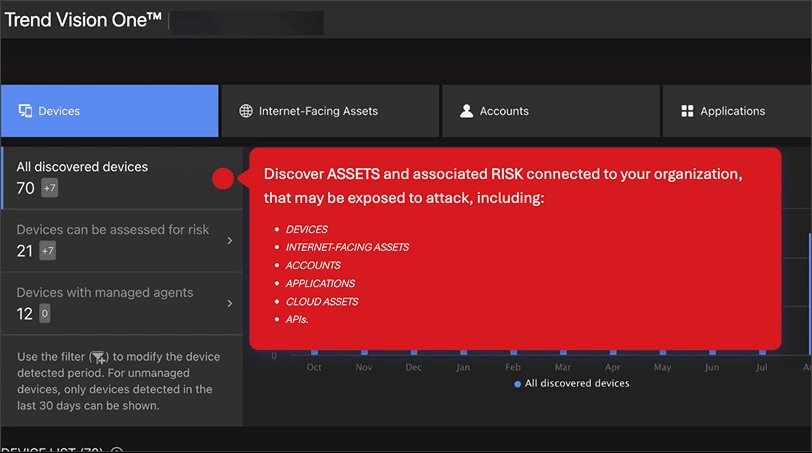Click the Apr label on the chart axis
This screenshot has width=812, height=453.
(x=612, y=367)
